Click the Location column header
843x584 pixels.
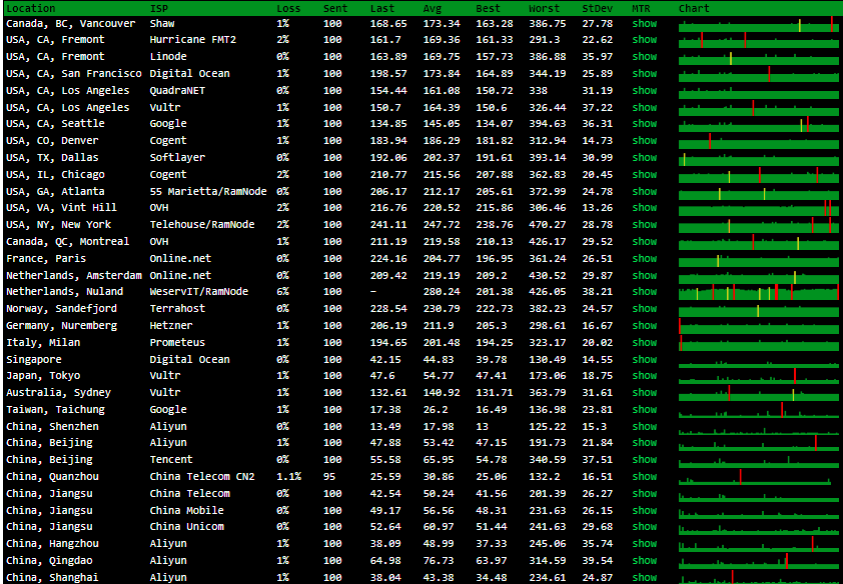[31, 9]
